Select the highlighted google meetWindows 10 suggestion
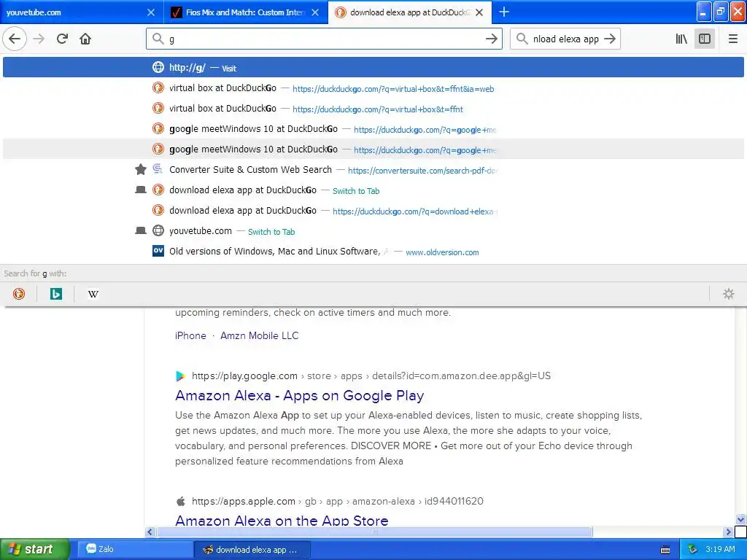The height and width of the screenshot is (560, 747). 373,149
